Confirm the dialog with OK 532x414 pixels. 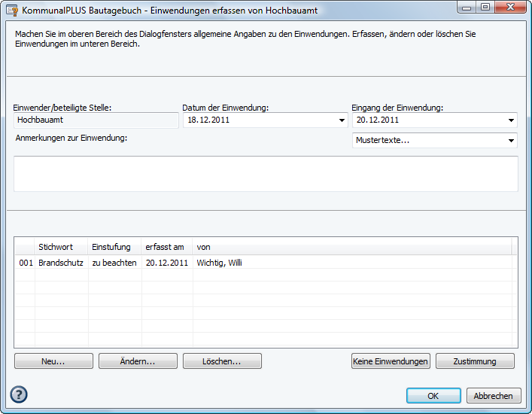tap(433, 395)
